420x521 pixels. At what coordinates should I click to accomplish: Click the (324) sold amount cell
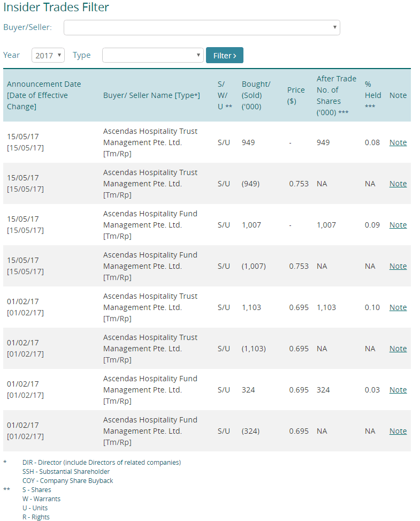pyautogui.click(x=250, y=431)
